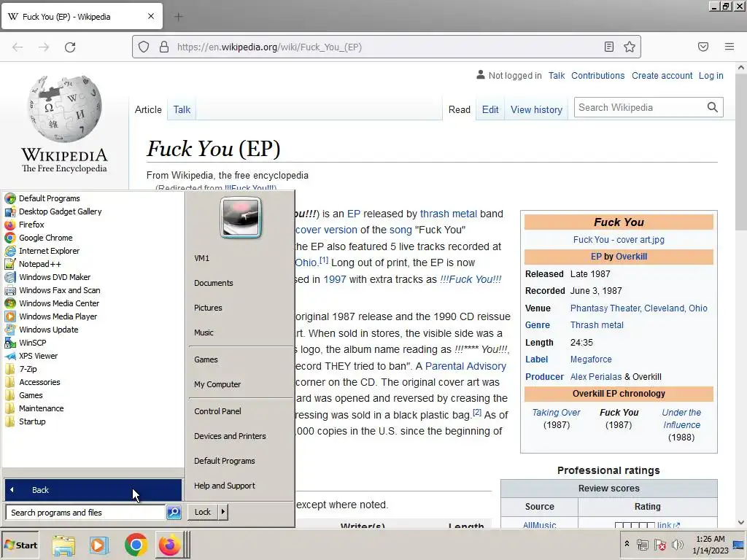Open Pictures from the Start menu
The width and height of the screenshot is (747, 560).
tap(208, 308)
